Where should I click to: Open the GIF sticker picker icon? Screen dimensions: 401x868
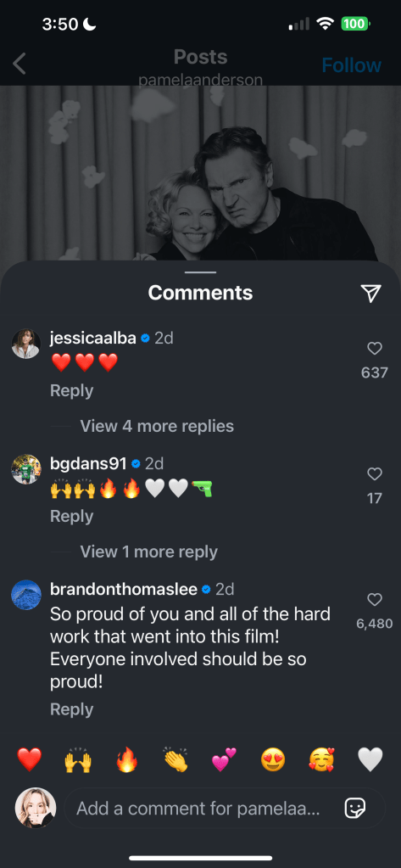click(x=354, y=809)
